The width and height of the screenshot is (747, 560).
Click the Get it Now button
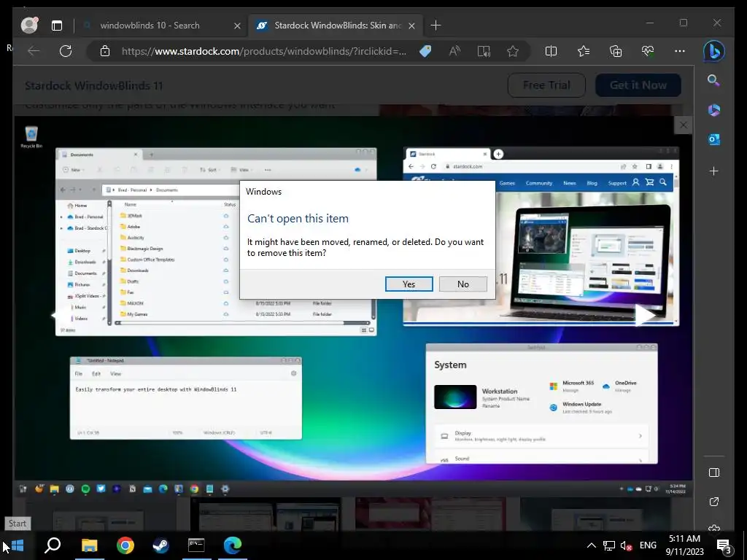coord(638,85)
